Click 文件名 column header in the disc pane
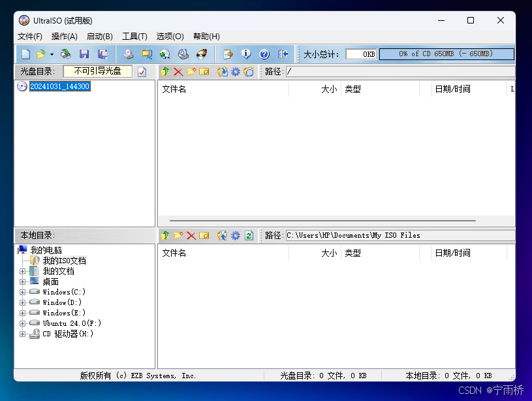The width and height of the screenshot is (532, 401). click(224, 89)
